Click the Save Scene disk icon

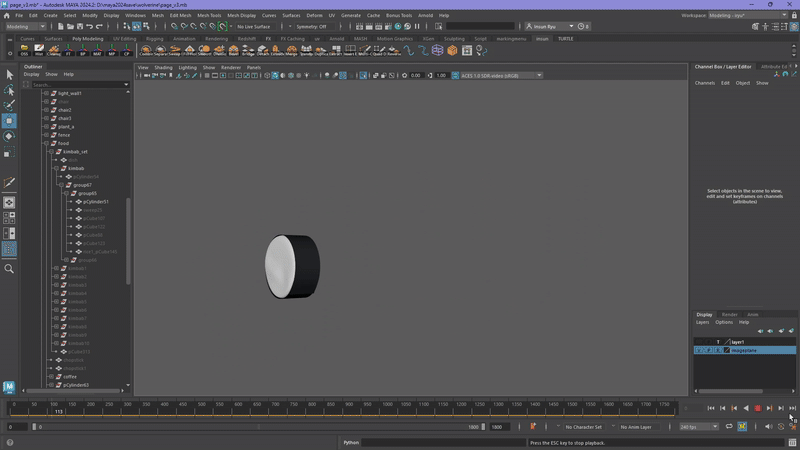tap(80, 27)
